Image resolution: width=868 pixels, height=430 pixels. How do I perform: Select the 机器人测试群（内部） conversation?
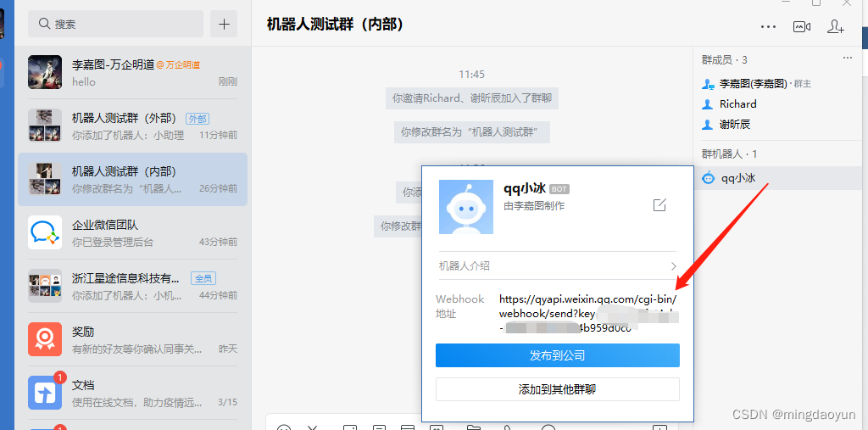(133, 180)
